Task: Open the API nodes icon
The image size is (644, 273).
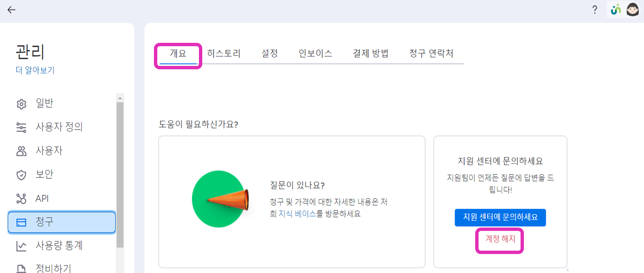Action: pos(22,199)
